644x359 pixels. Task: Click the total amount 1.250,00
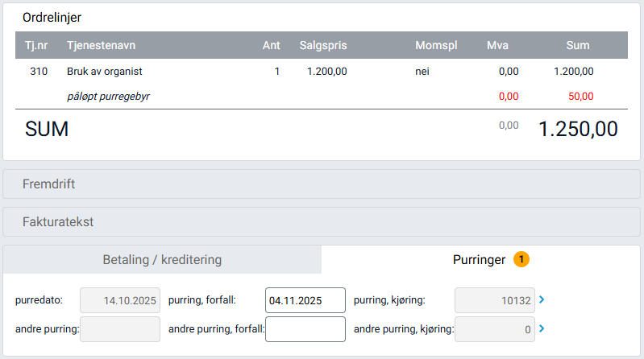click(x=577, y=129)
